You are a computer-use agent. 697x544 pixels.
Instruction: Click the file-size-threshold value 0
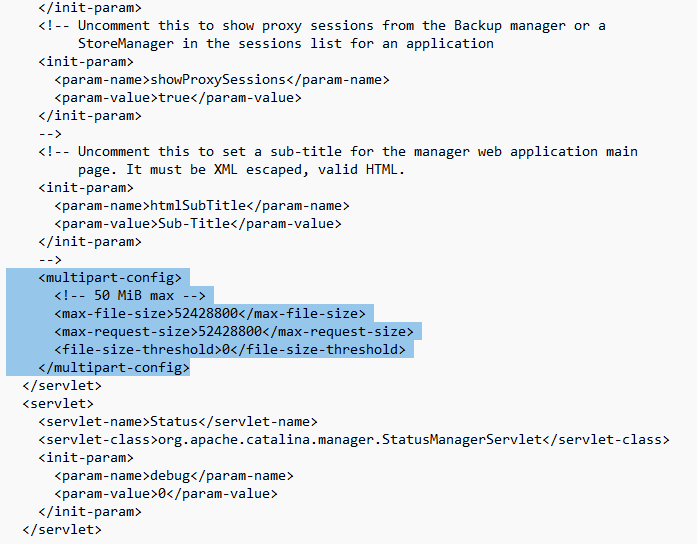pyautogui.click(x=226, y=349)
